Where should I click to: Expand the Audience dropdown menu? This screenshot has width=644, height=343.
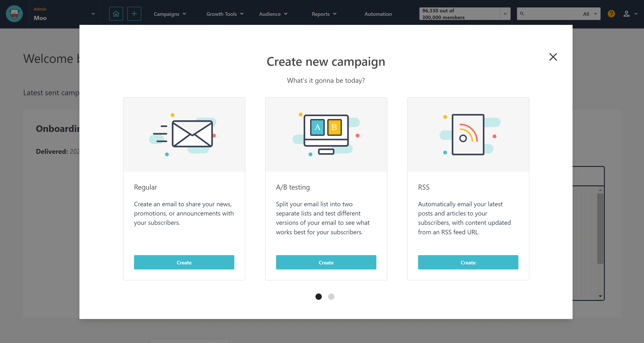click(273, 14)
